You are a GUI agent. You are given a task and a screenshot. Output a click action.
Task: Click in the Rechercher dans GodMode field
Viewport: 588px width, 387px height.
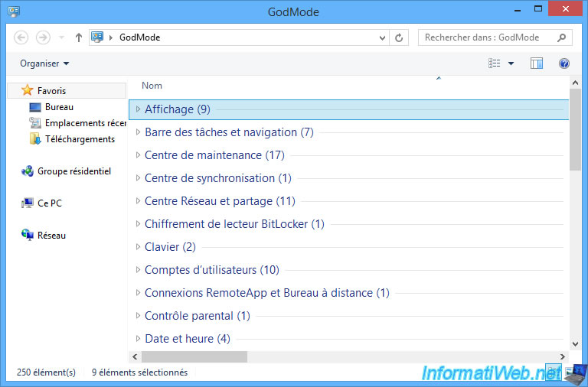pos(486,37)
